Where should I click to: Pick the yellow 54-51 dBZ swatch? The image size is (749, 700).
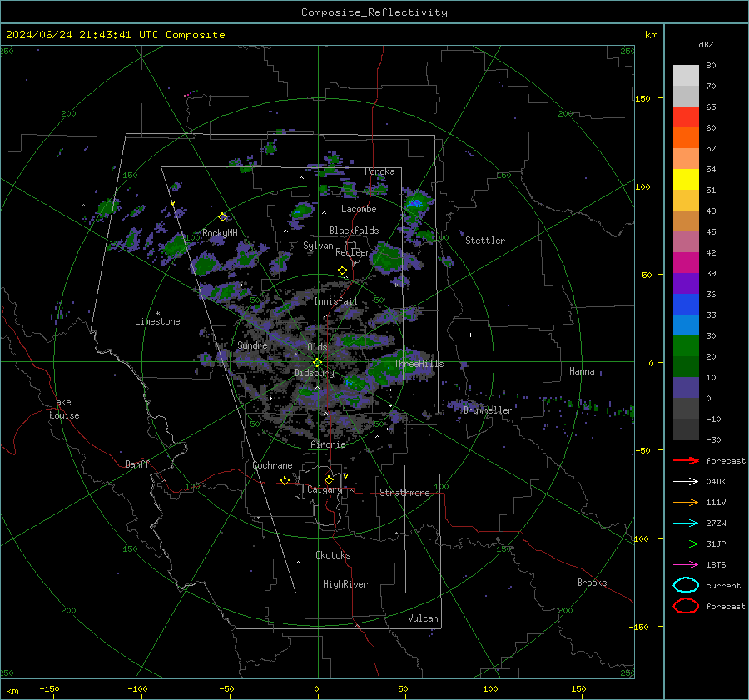686,180
